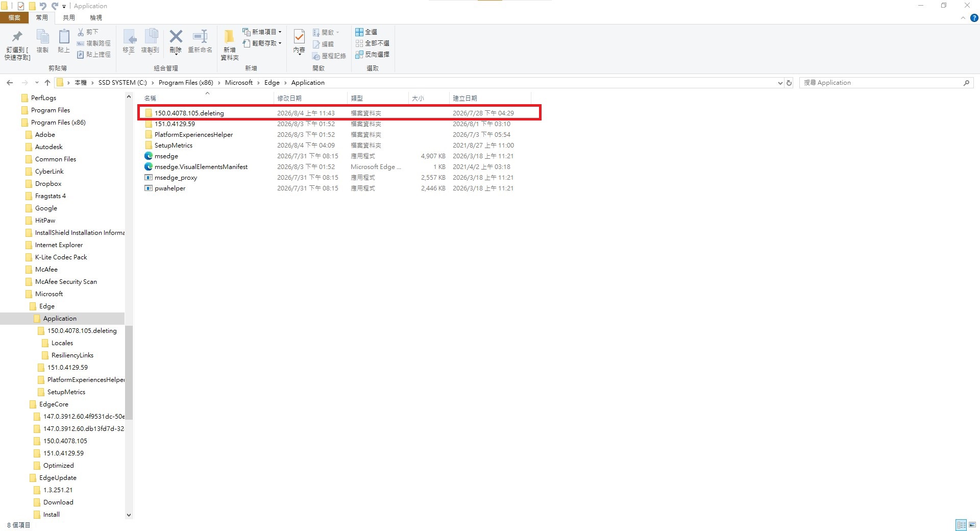Open the 輕鬆存取 (Easy access) dropdown

point(262,43)
